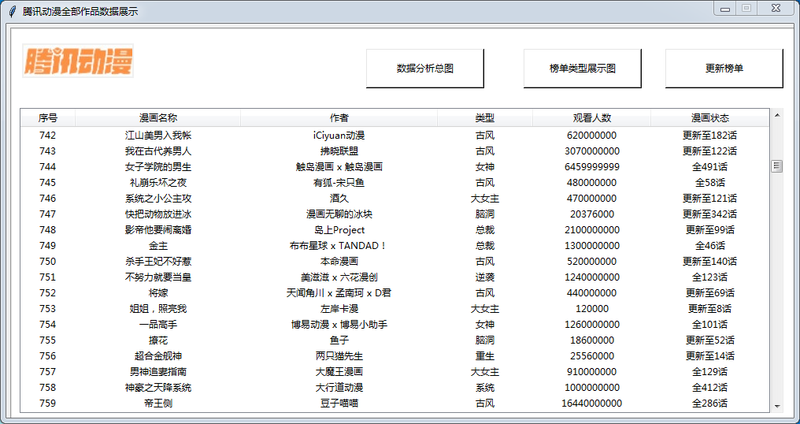Viewport: 800px width, 424px height.
Task: Click status cell 全412话
Action: pos(710,388)
